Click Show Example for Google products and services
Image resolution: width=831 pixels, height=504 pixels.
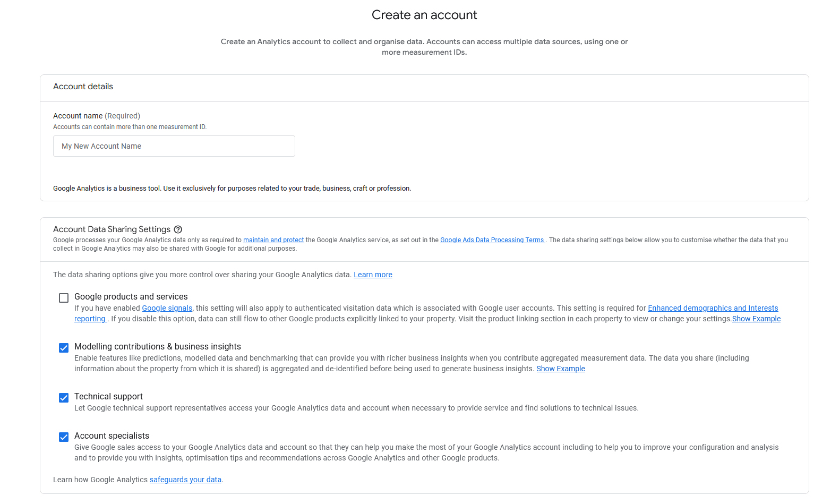pyautogui.click(x=756, y=319)
